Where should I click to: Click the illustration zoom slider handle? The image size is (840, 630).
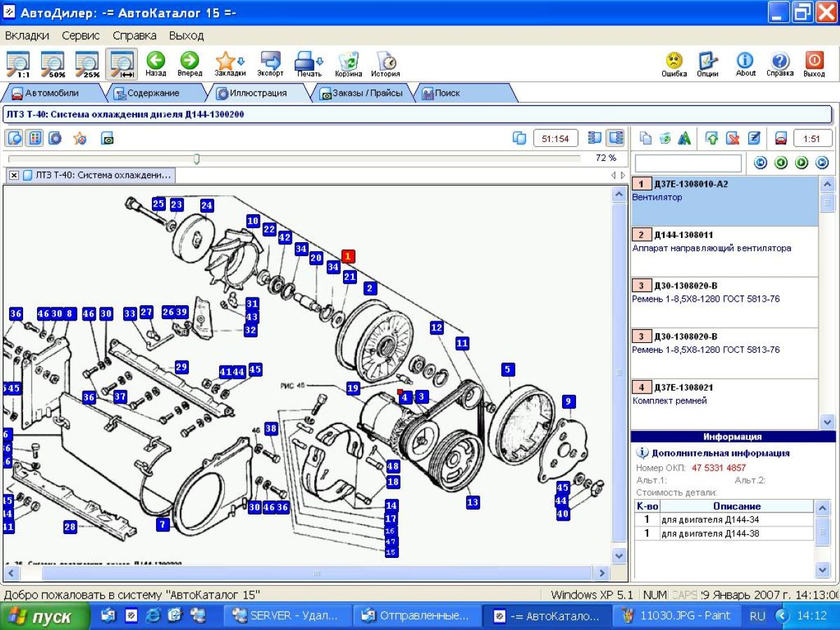click(x=197, y=159)
